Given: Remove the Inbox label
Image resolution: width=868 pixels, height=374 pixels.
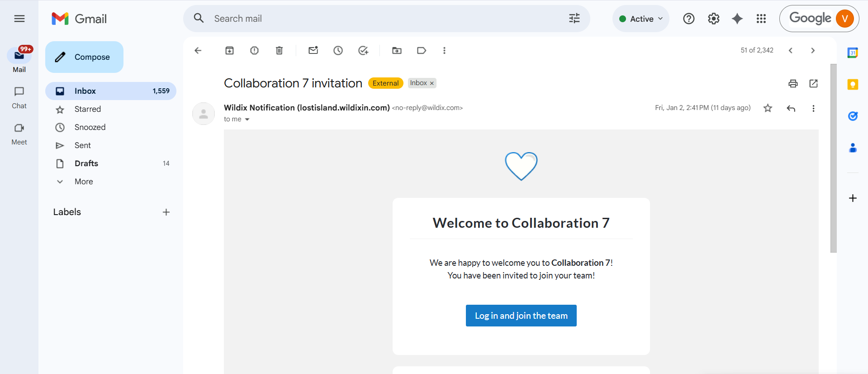Looking at the screenshot, I should tap(432, 83).
